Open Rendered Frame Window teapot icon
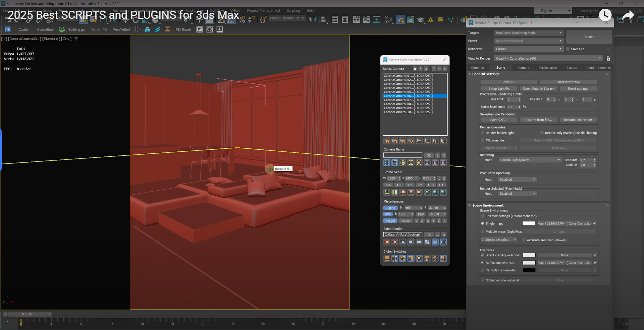This screenshot has height=330, width=644. point(411,20)
